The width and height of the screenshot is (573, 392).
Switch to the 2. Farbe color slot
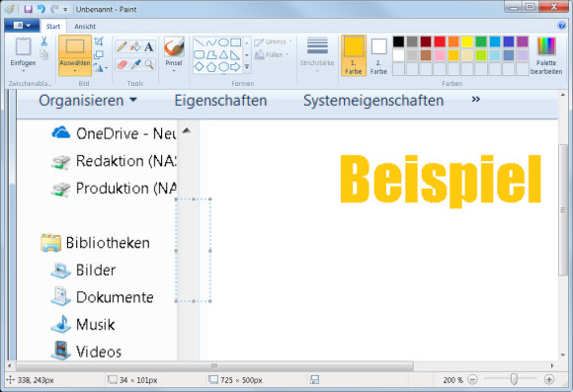[378, 55]
